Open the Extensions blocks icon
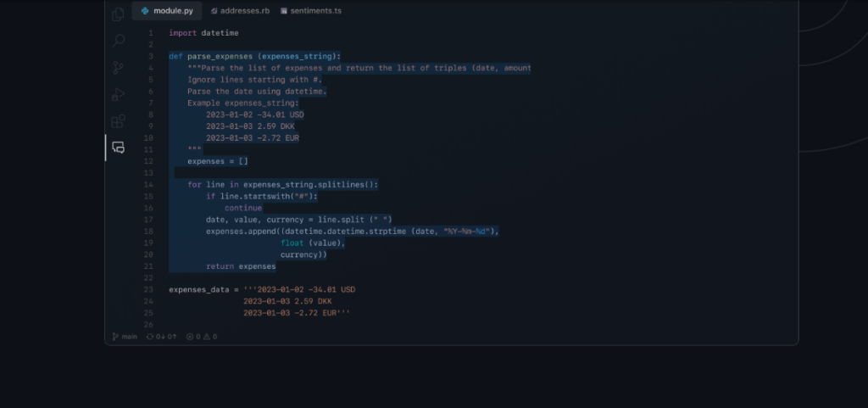The height and width of the screenshot is (408, 868). coord(119,121)
